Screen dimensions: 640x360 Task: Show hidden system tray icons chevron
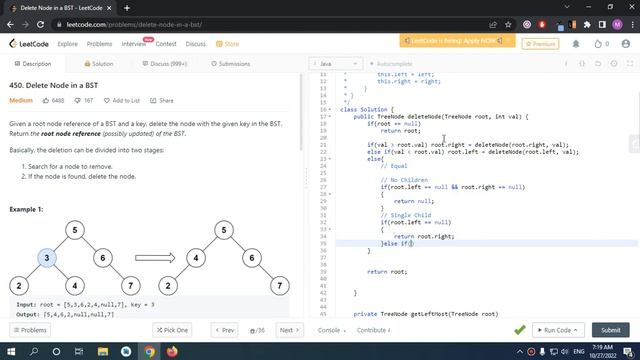(x=520, y=351)
